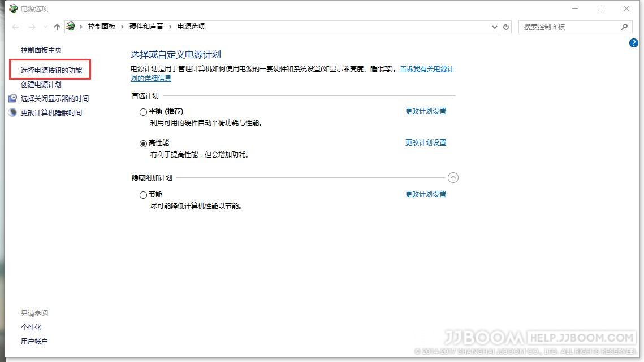Select the 节能 power plan
Viewport: 644px width, 362px height.
tap(144, 194)
